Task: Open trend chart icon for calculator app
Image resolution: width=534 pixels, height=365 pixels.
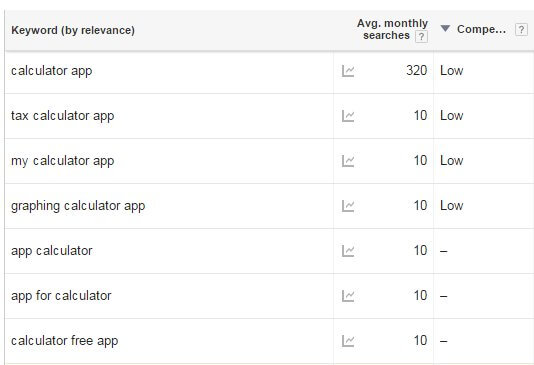Action: 348,71
